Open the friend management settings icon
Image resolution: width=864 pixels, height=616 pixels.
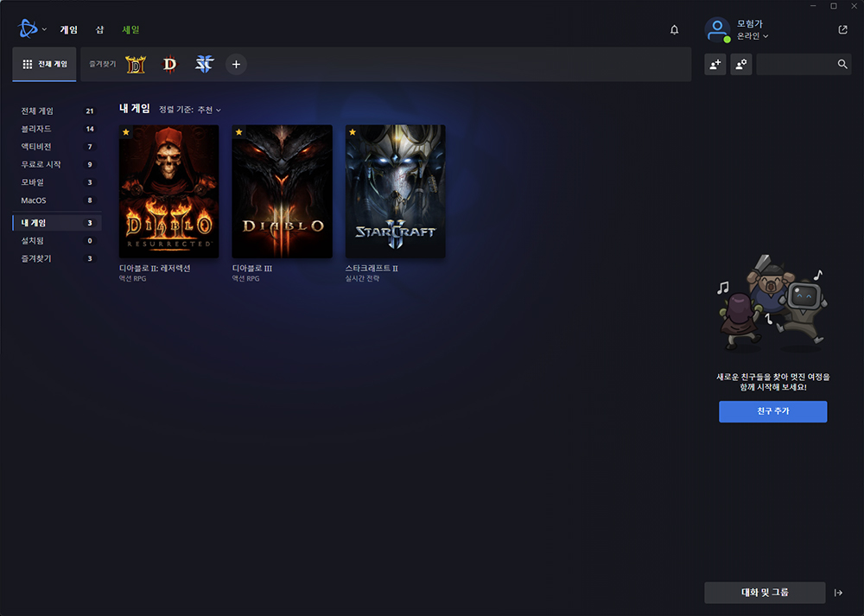[x=741, y=65]
